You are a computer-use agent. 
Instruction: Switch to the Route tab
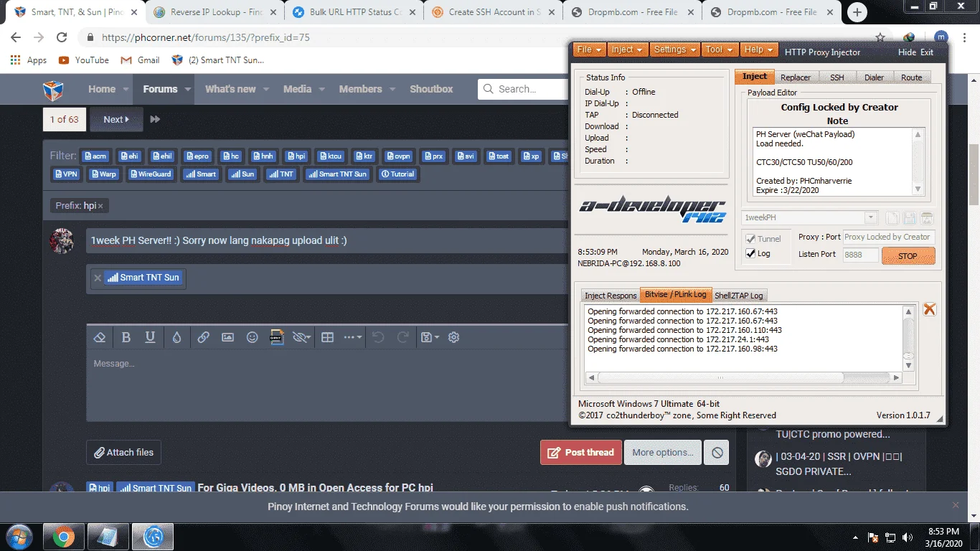pyautogui.click(x=911, y=77)
